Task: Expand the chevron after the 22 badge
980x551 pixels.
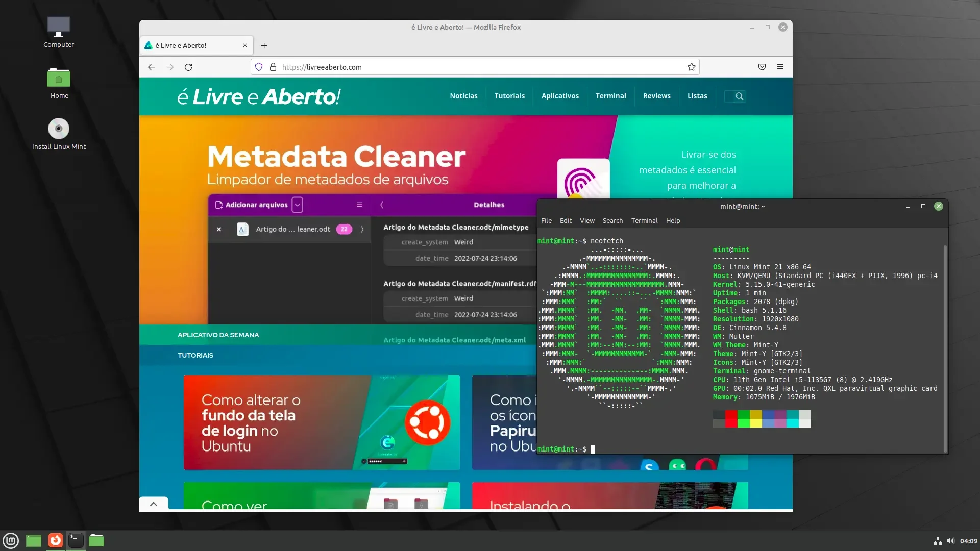Action: [x=362, y=229]
